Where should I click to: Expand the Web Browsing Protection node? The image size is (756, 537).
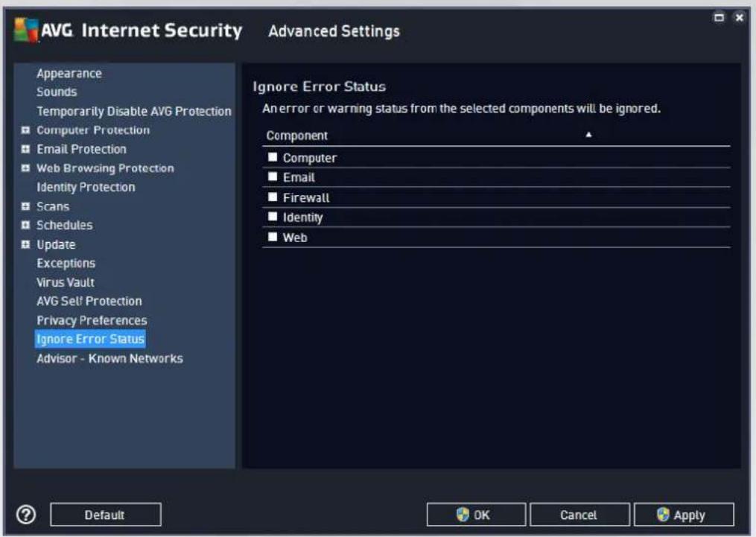point(25,168)
